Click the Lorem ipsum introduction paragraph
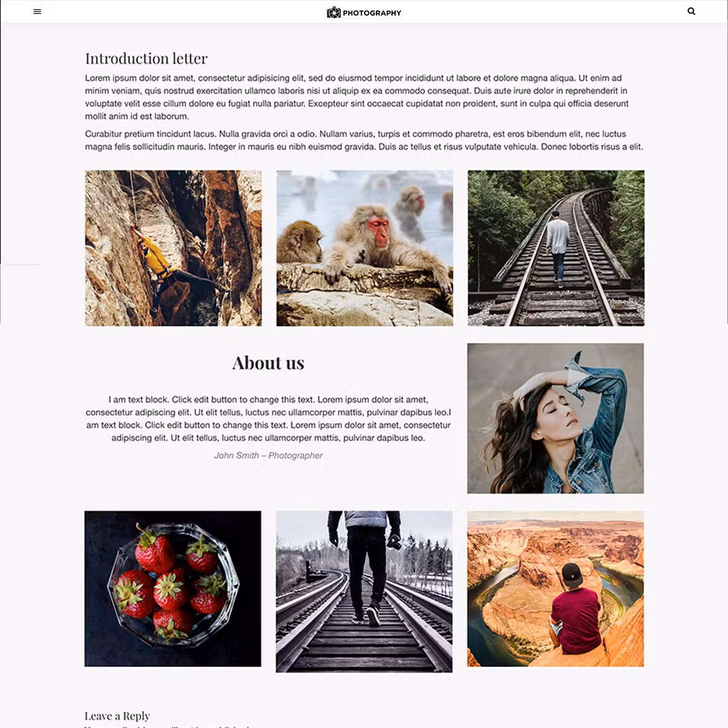This screenshot has width=728, height=728. click(357, 97)
